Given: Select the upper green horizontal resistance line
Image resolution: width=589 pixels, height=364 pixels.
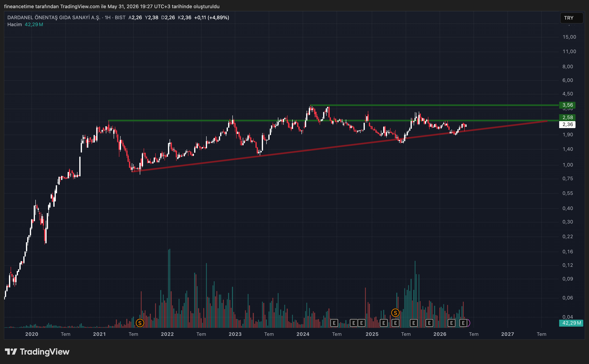Looking at the screenshot, I should [x=434, y=105].
